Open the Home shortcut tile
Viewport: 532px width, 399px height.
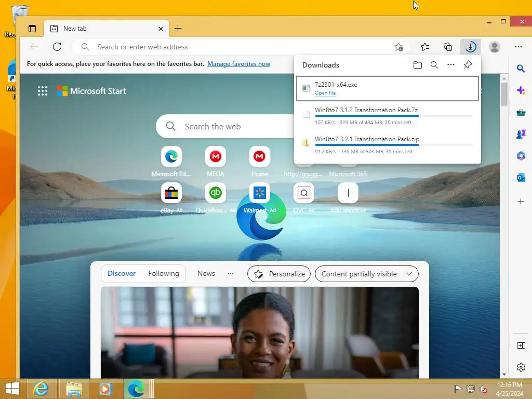coord(260,156)
